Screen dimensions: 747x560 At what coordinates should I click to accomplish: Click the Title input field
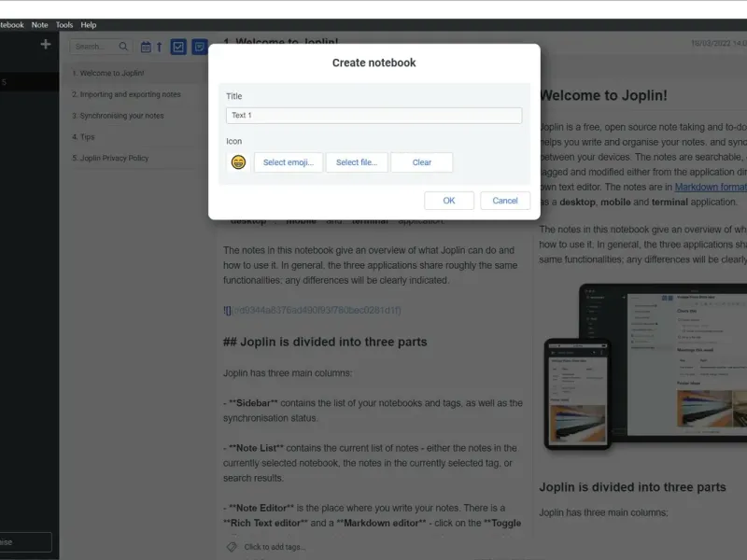click(374, 115)
